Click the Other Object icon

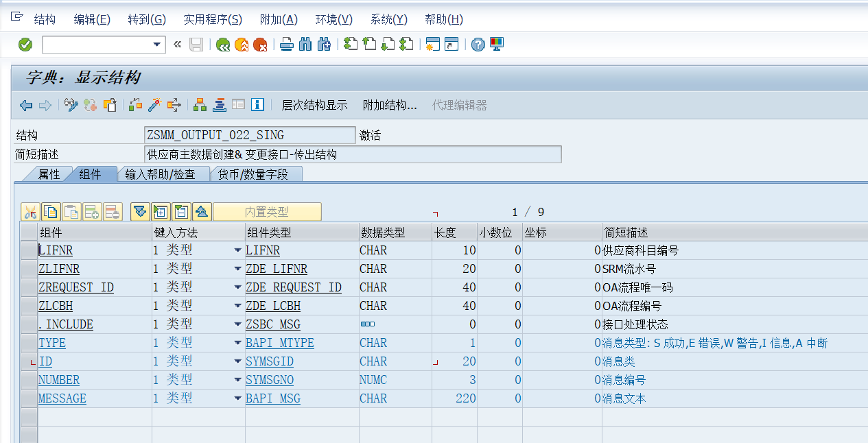click(x=110, y=105)
